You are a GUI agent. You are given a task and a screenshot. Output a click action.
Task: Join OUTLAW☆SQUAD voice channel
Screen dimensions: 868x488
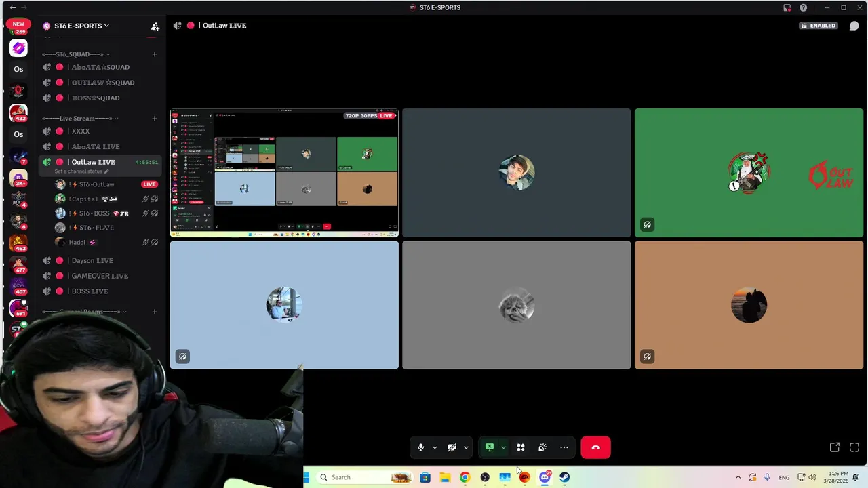[x=100, y=83]
